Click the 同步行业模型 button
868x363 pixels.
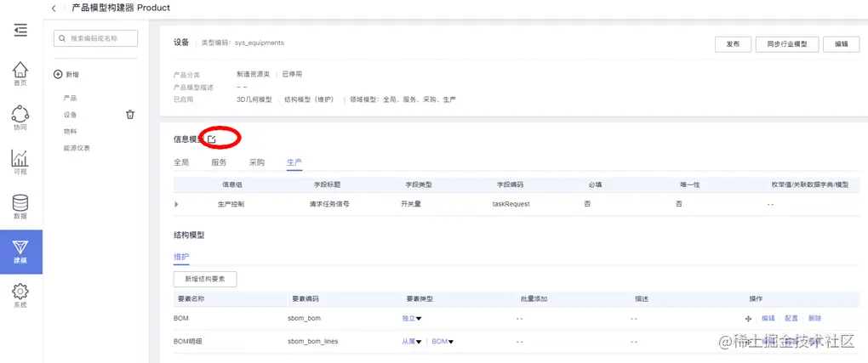click(786, 44)
